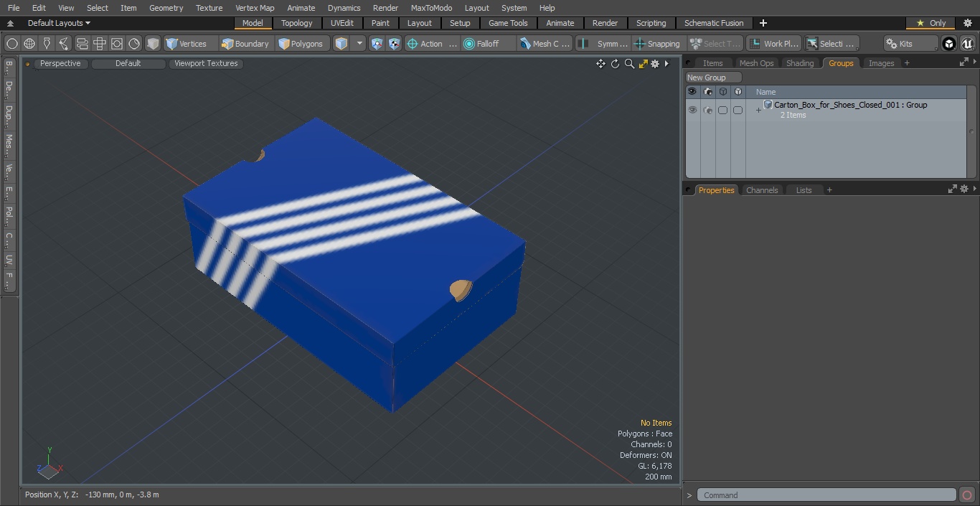Click the camera column header in Groups
This screenshot has width=980, height=506.
(708, 92)
